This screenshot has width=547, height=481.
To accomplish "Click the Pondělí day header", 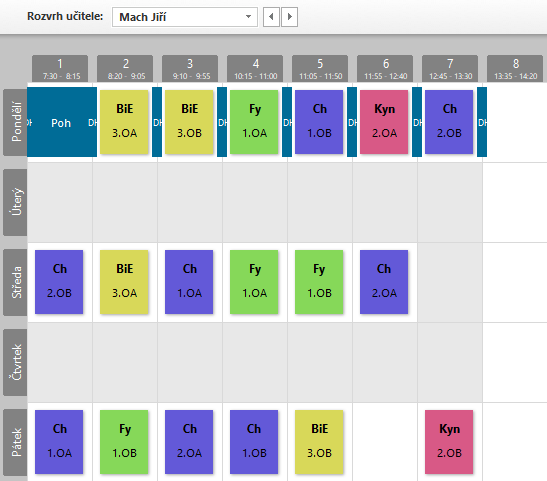I will [15, 122].
